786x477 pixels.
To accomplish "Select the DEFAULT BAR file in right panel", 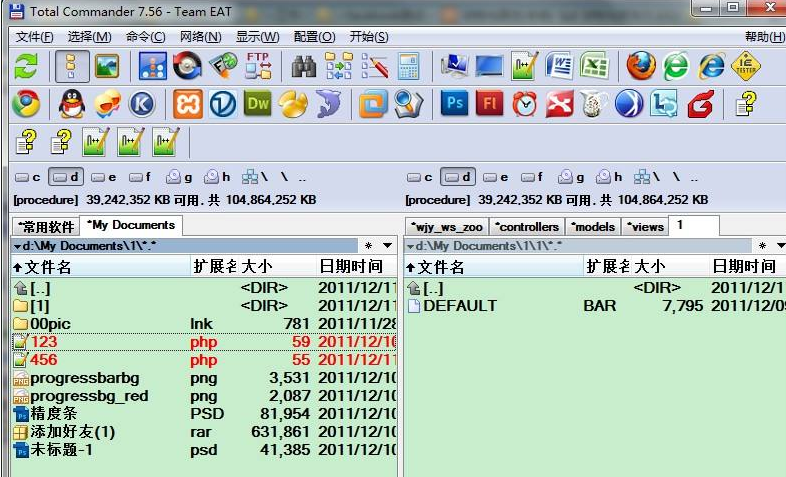I will click(x=595, y=306).
